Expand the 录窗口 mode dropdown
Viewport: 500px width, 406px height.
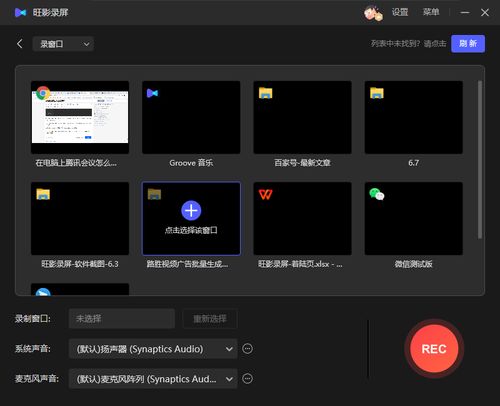click(x=63, y=44)
